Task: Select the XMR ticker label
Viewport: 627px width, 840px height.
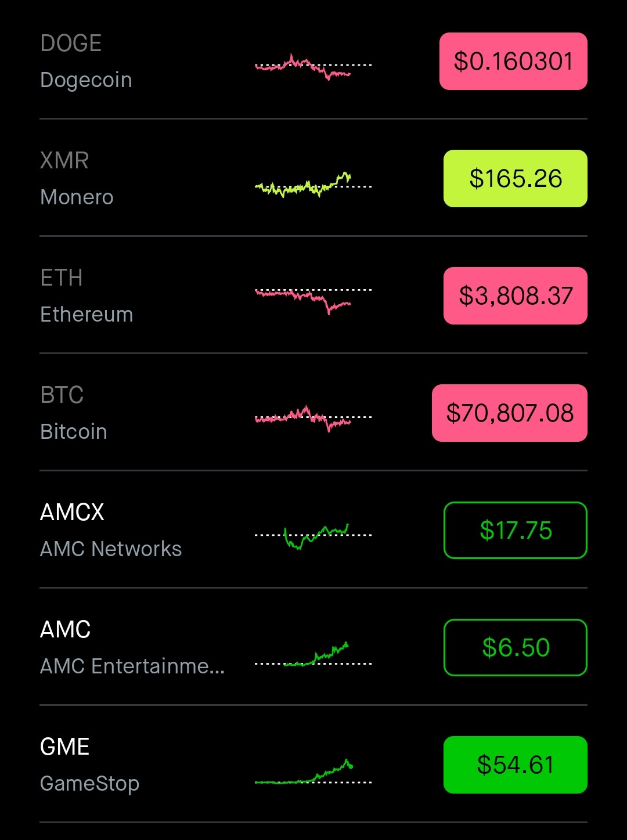Action: pyautogui.click(x=64, y=161)
